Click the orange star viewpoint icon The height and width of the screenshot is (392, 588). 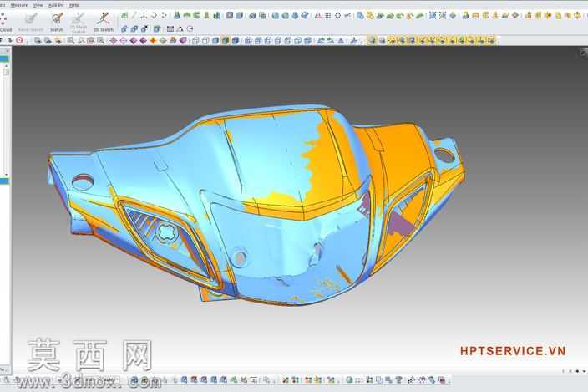pos(153,40)
